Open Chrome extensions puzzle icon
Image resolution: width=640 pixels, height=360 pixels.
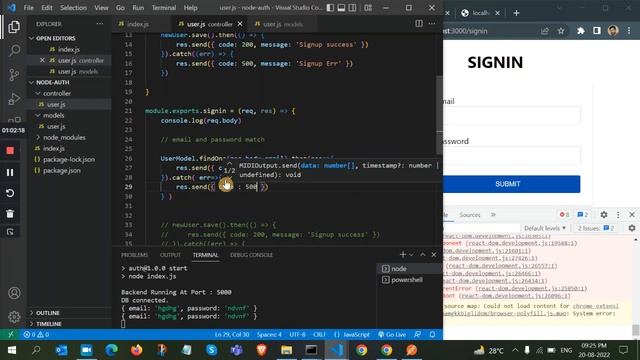(580, 31)
